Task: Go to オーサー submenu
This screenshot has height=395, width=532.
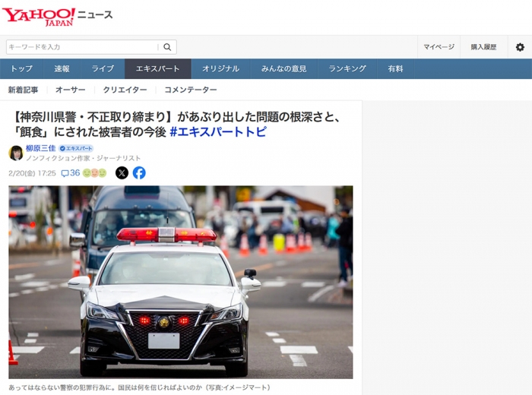Action: coord(70,90)
